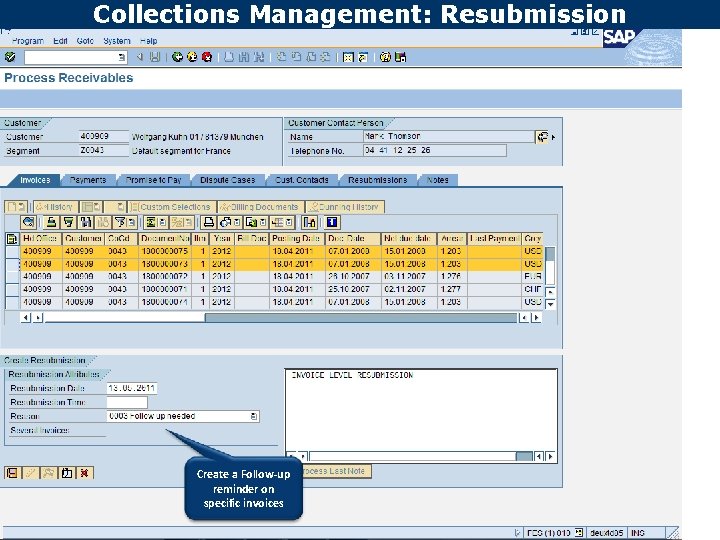Open the Edit menu
Image resolution: width=720 pixels, height=540 pixels.
[x=60, y=41]
